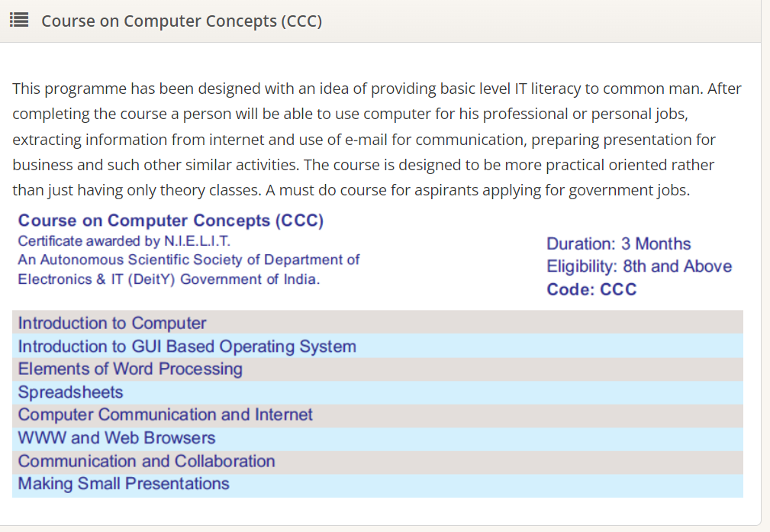Select the 'Spreadsheets' topic row

70,392
